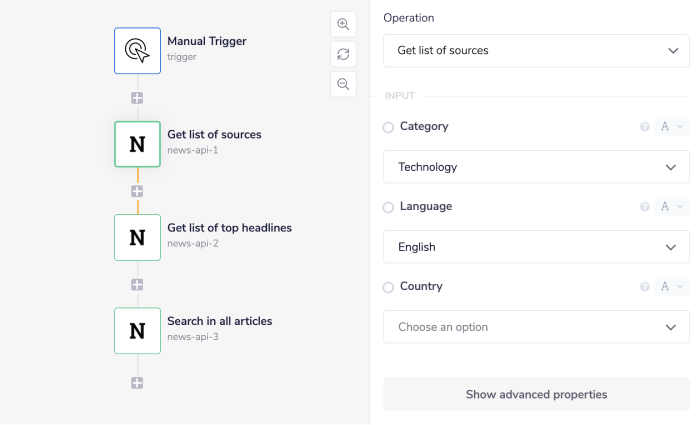Zoom in on the workflow canvas
The image size is (700, 425).
point(343,25)
